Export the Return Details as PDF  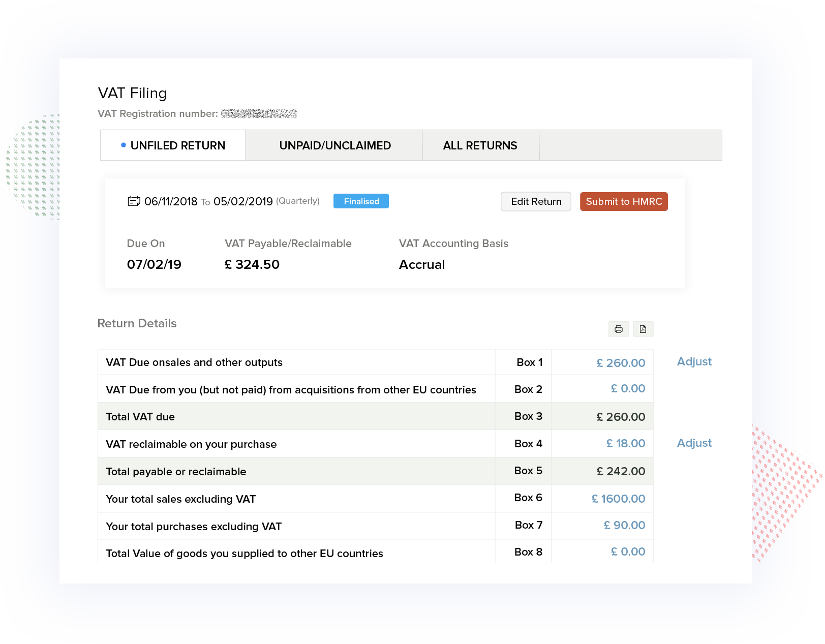click(643, 329)
